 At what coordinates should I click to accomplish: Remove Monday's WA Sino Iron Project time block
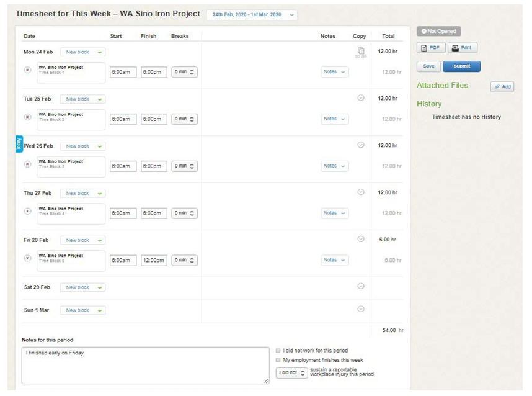click(x=27, y=70)
